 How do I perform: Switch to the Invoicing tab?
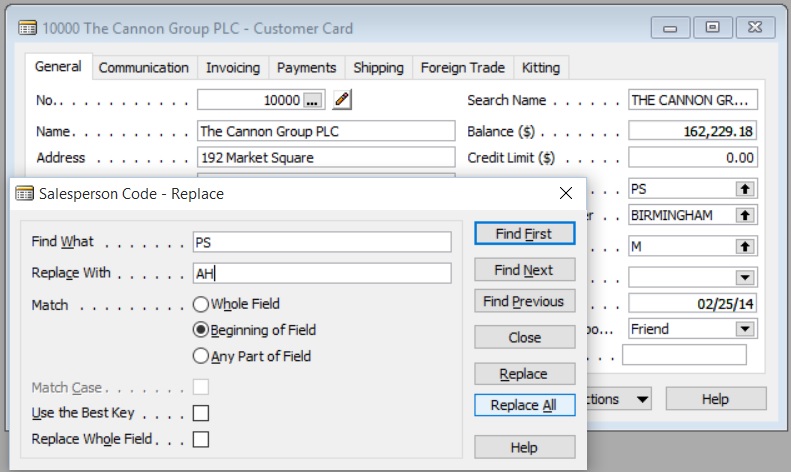click(233, 68)
